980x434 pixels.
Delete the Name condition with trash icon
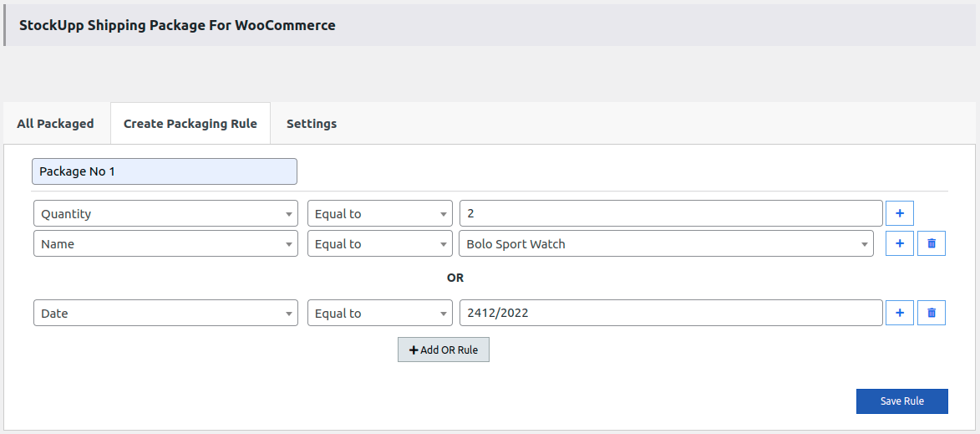pos(932,243)
